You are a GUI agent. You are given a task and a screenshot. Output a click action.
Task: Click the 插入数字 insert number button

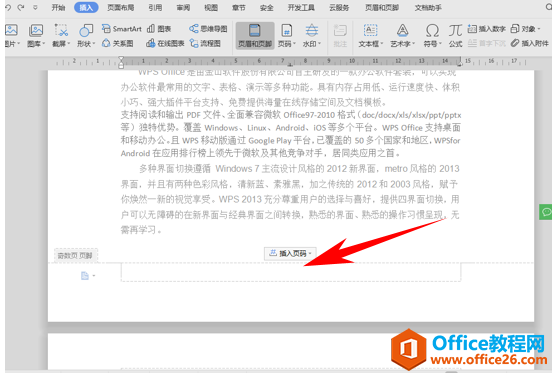tap(487, 29)
